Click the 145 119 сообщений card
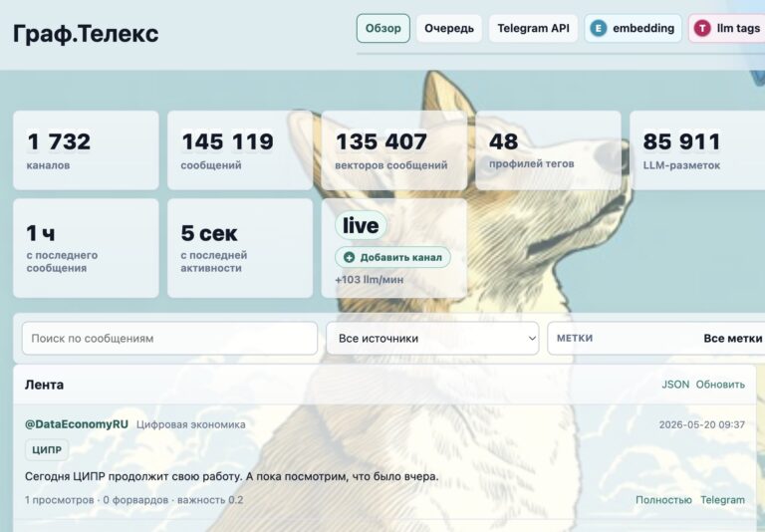Viewport: 765px width, 532px height. tap(240, 150)
